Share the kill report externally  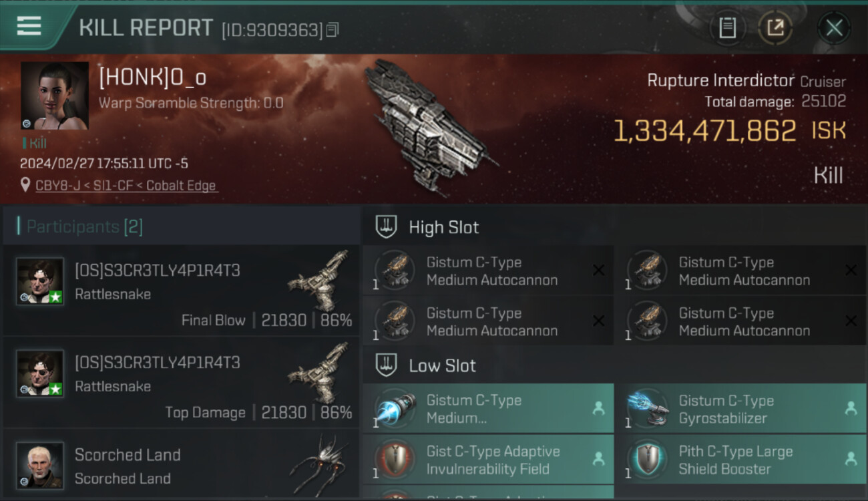[775, 28]
